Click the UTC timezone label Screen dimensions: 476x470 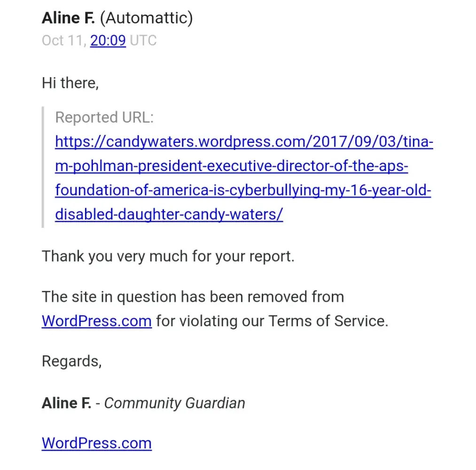point(143,40)
